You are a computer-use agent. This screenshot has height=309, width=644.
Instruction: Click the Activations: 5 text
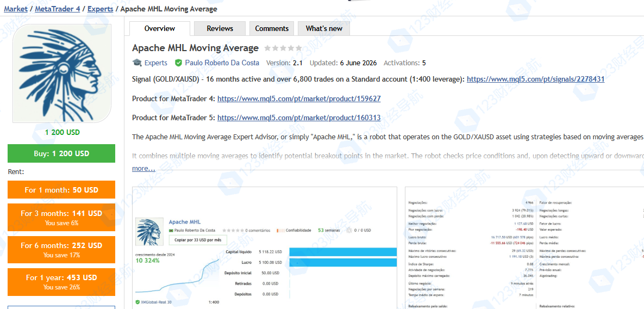coord(404,63)
